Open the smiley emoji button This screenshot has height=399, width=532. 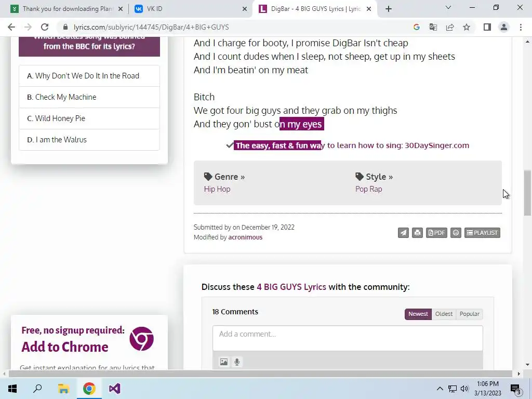point(456,233)
